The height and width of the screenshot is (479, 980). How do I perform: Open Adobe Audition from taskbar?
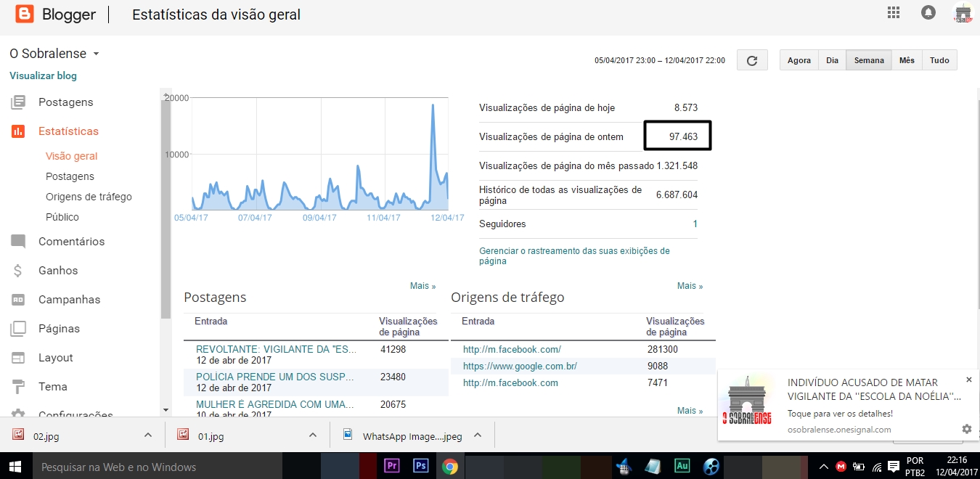pos(682,466)
